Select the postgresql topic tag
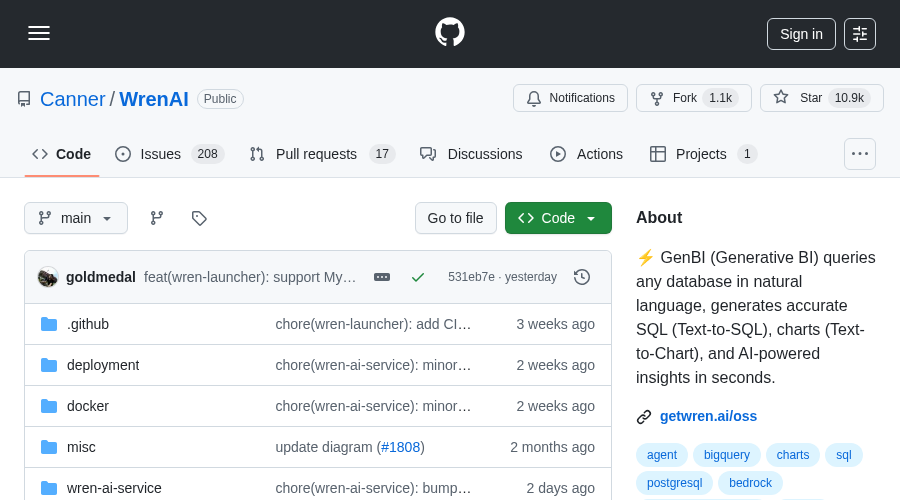The image size is (900, 500). pos(674,483)
